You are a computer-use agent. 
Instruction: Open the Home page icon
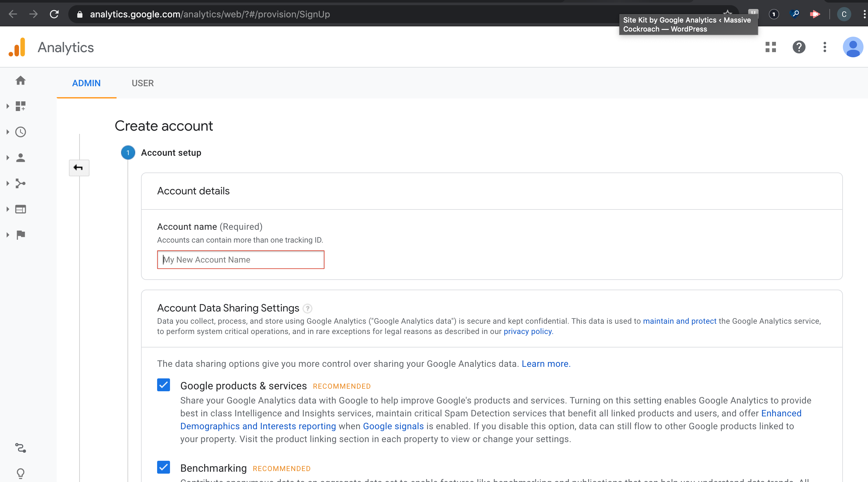point(21,81)
